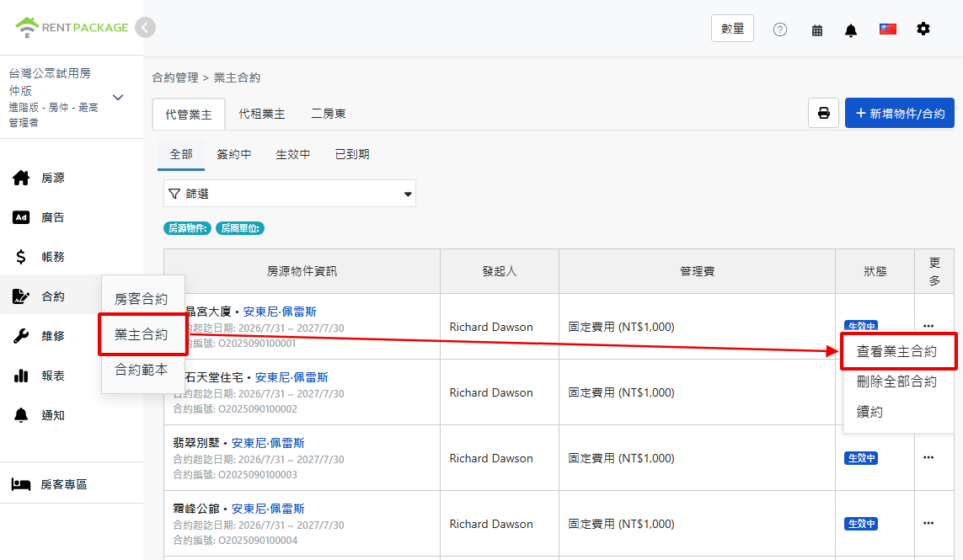Open more options for contract O2025090100004
This screenshot has width=963, height=560.
[928, 523]
